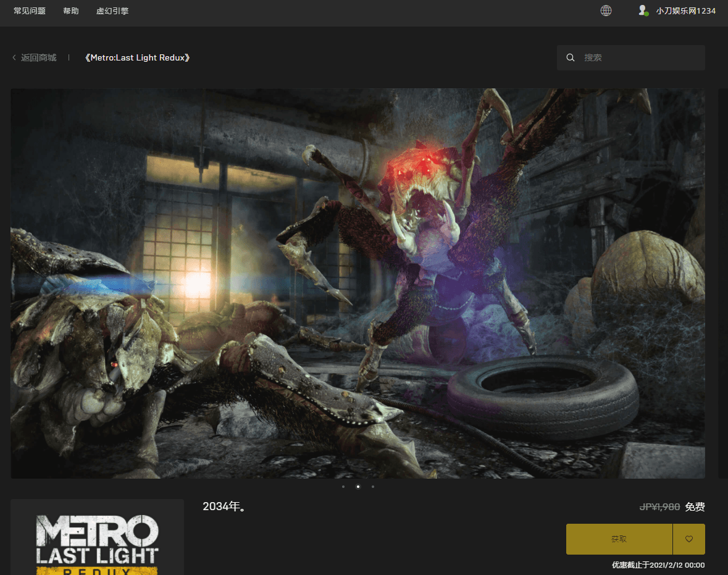Screen dimensions: 728x575
Task: Click the 2034年。 description text
Action: coord(224,506)
